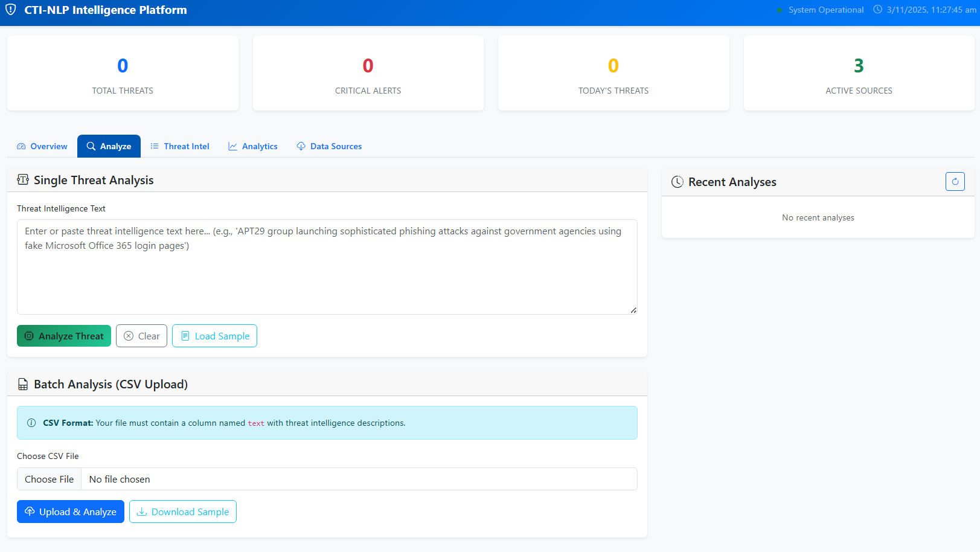Open the Data Sources tab
Image resolution: width=980 pixels, height=552 pixels.
tap(329, 146)
